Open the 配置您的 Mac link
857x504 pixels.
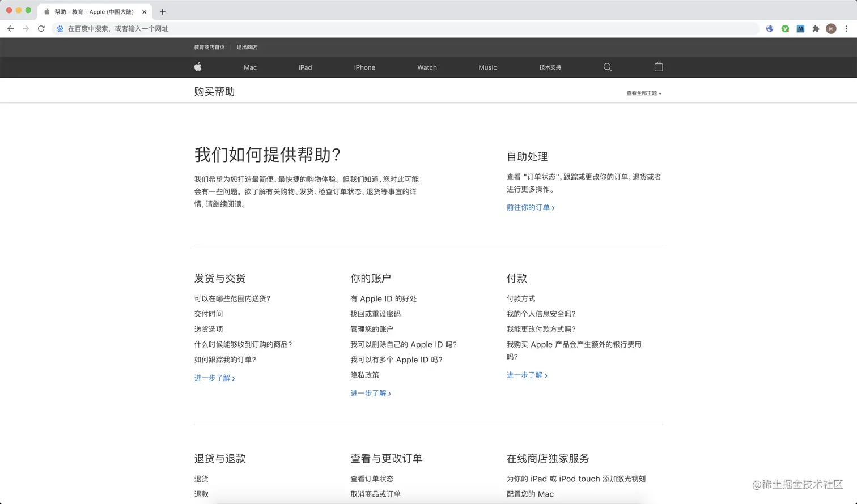[x=531, y=494]
